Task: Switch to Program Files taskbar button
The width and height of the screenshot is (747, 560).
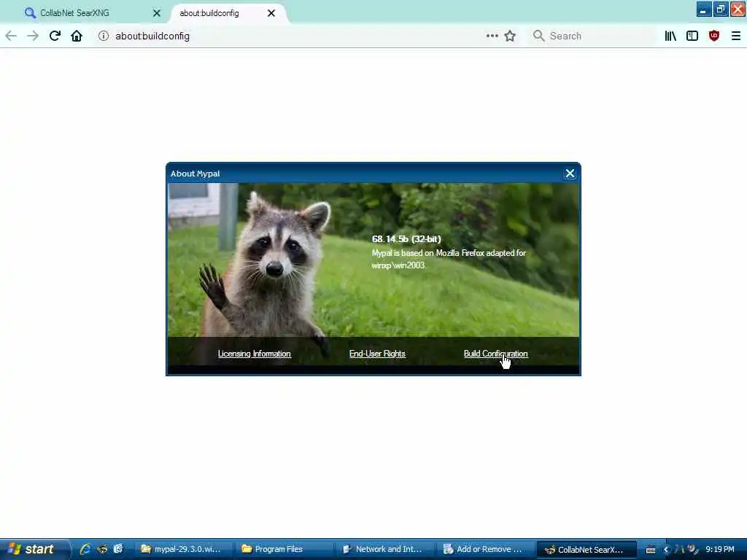Action: pos(284,549)
